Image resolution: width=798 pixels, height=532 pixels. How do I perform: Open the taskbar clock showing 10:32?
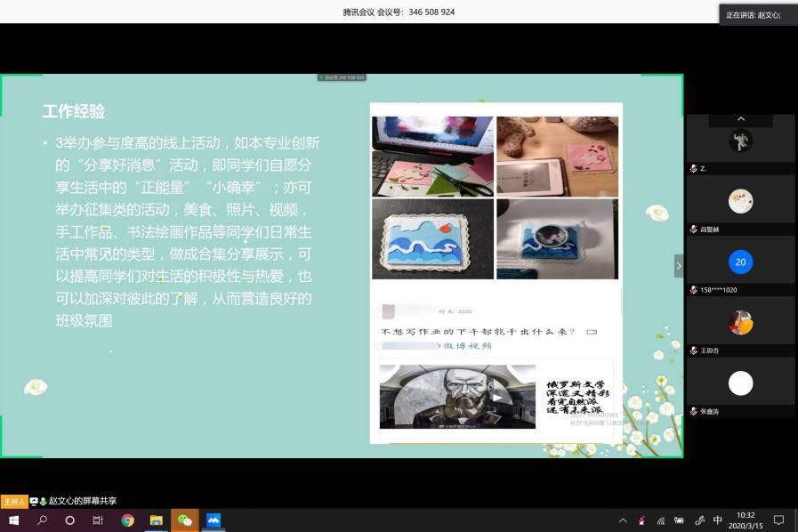pos(745,520)
